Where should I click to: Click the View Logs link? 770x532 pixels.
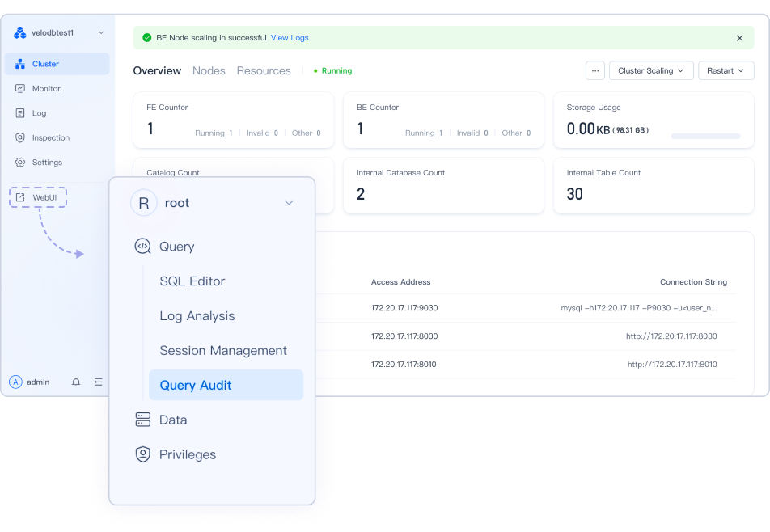290,38
